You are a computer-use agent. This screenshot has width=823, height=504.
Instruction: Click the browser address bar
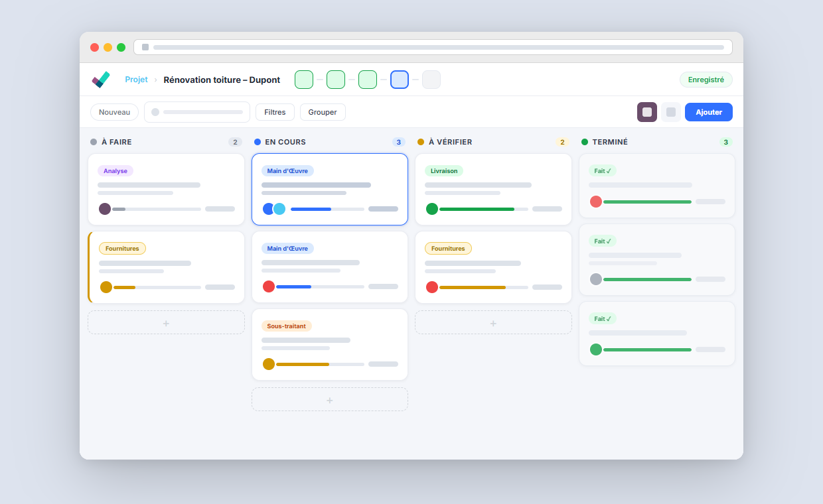pyautogui.click(x=433, y=47)
